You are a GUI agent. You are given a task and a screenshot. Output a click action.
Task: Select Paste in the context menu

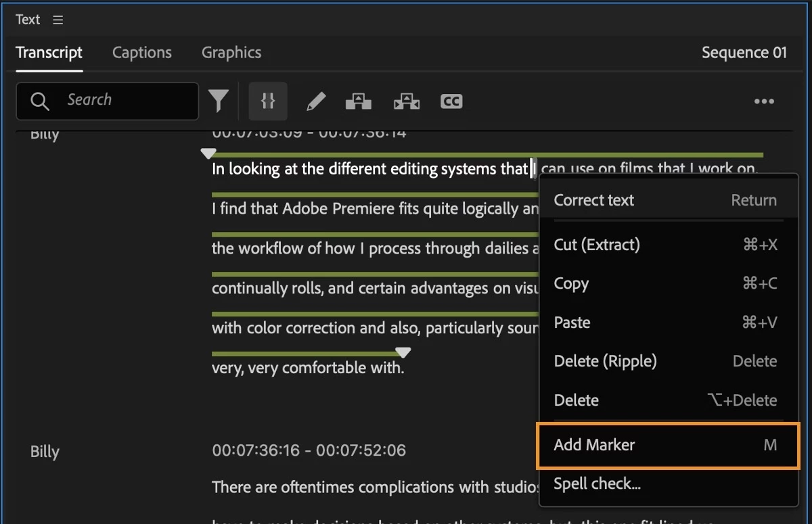[669, 323]
